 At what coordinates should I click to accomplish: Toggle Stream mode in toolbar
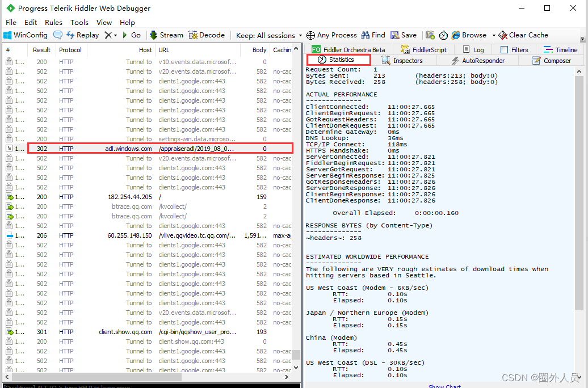166,35
